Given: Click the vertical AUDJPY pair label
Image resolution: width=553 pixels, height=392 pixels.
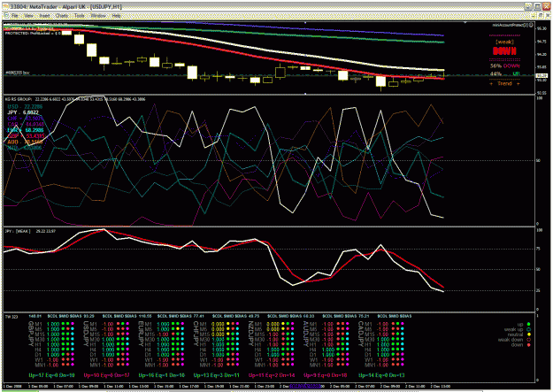Looking at the screenshot, I should click(x=306, y=334).
